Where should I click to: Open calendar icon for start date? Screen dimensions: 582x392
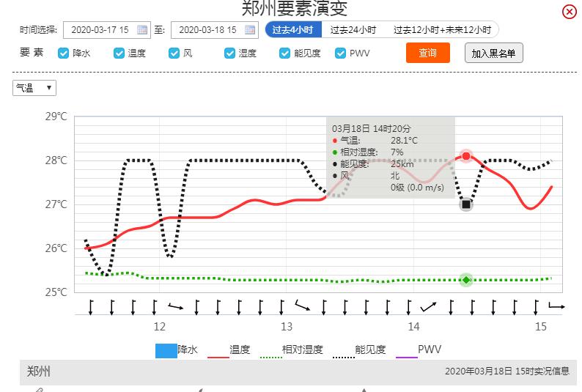pyautogui.click(x=143, y=30)
